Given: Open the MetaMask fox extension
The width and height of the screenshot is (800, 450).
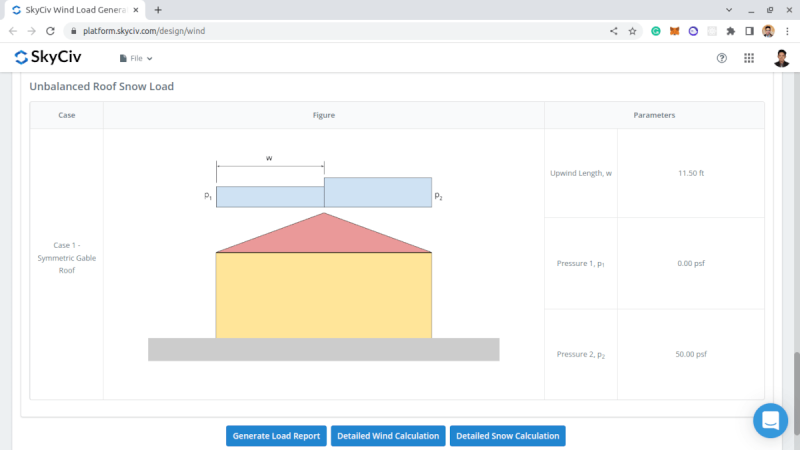Looking at the screenshot, I should [x=674, y=31].
